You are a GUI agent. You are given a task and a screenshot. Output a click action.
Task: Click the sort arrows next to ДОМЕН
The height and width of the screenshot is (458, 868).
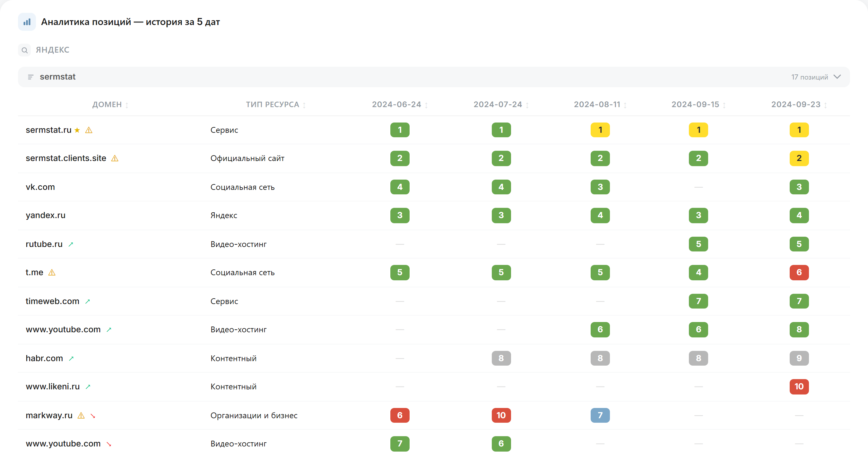click(127, 105)
